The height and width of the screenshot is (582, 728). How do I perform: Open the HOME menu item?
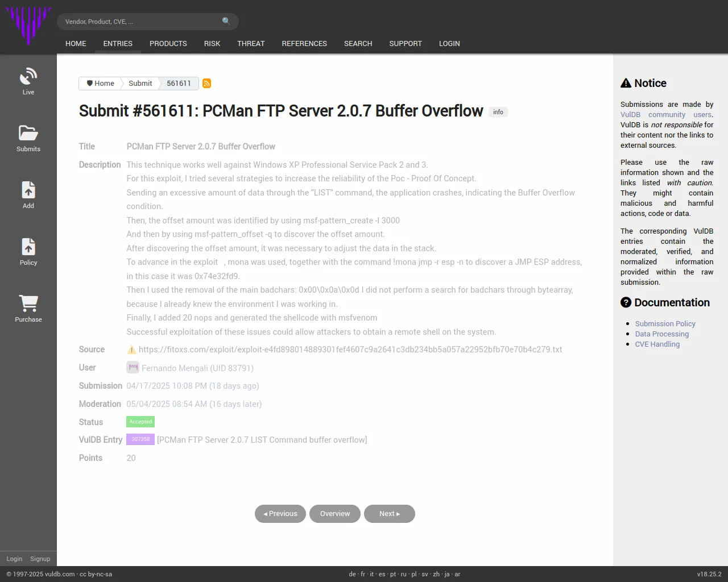(x=76, y=44)
